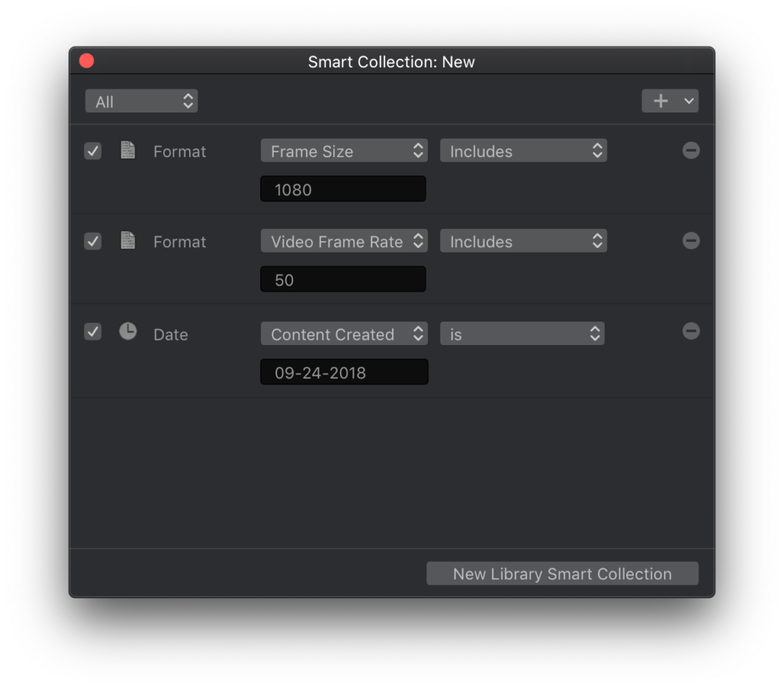Close the Smart Collection window
This screenshot has height=689, width=784.
87,61
